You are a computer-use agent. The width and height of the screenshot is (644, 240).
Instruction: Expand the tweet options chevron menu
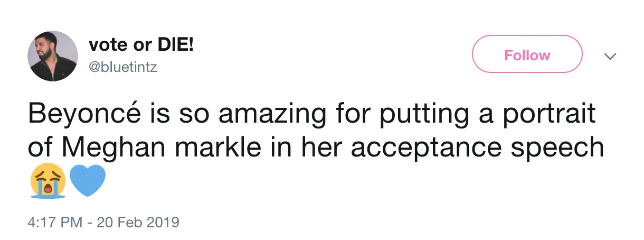pyautogui.click(x=610, y=56)
